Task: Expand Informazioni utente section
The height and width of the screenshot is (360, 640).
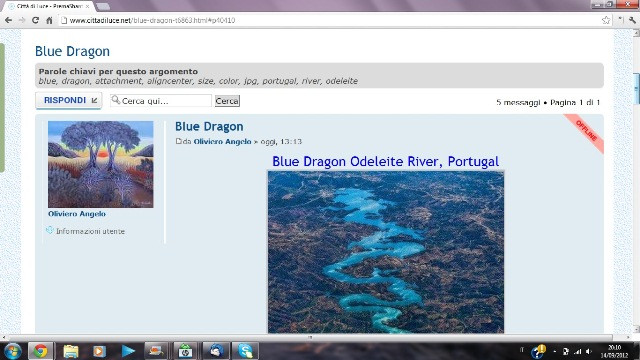Action: (x=90, y=231)
